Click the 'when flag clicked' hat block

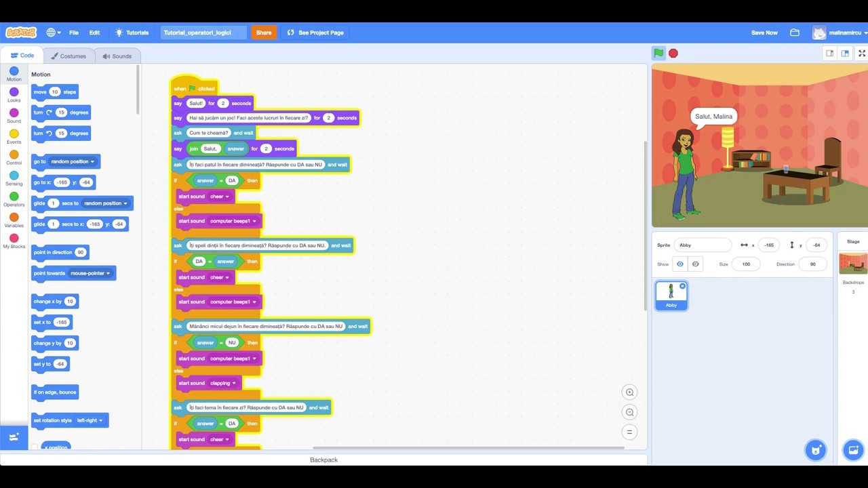195,87
